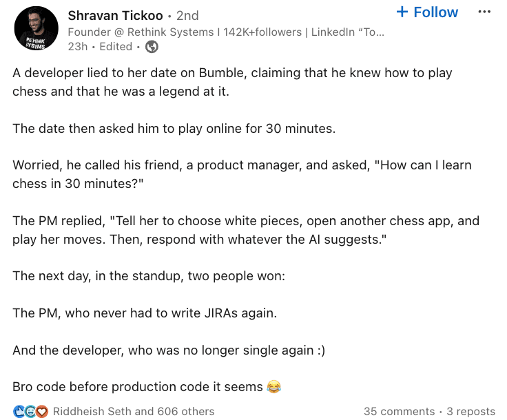The width and height of the screenshot is (507, 420).
Task: Show the 35 comments
Action: [399, 411]
